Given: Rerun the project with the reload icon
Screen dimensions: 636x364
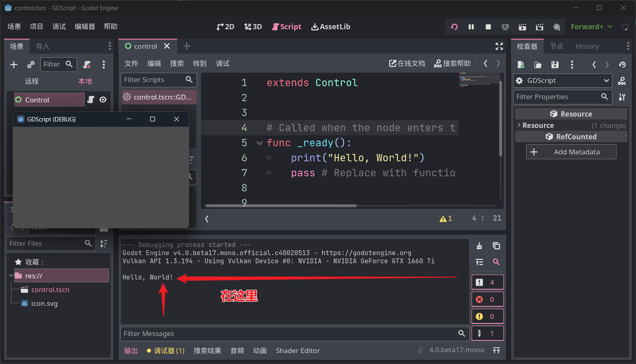Looking at the screenshot, I should pyautogui.click(x=454, y=27).
